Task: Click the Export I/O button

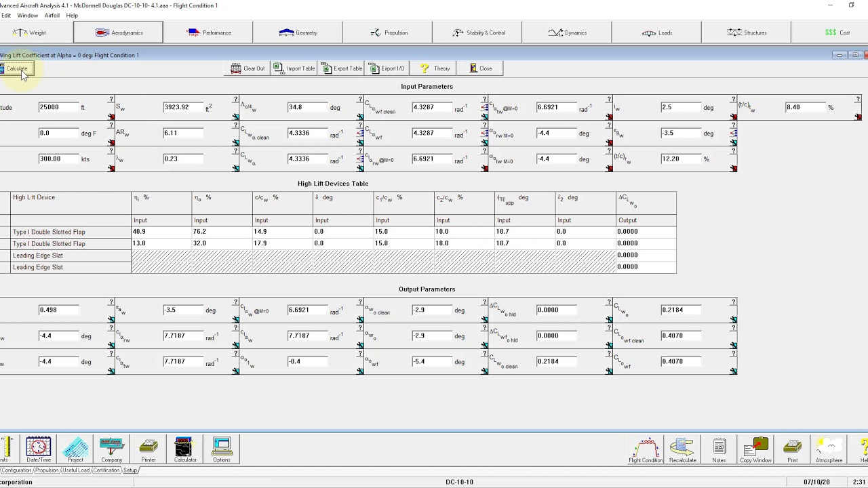Action: pyautogui.click(x=387, y=68)
